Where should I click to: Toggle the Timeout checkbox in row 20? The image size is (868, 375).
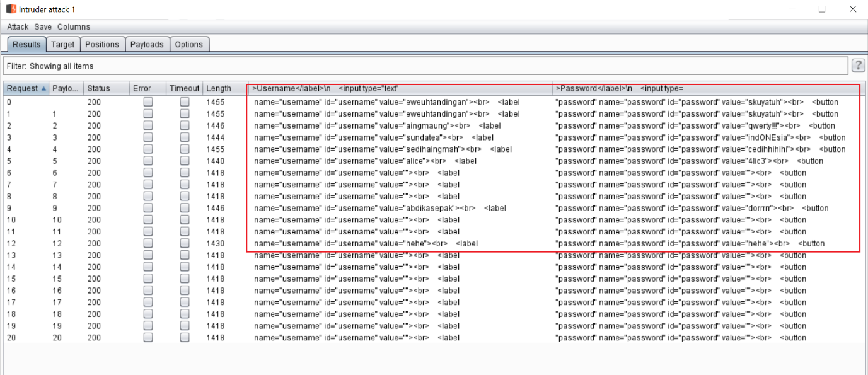pos(185,338)
